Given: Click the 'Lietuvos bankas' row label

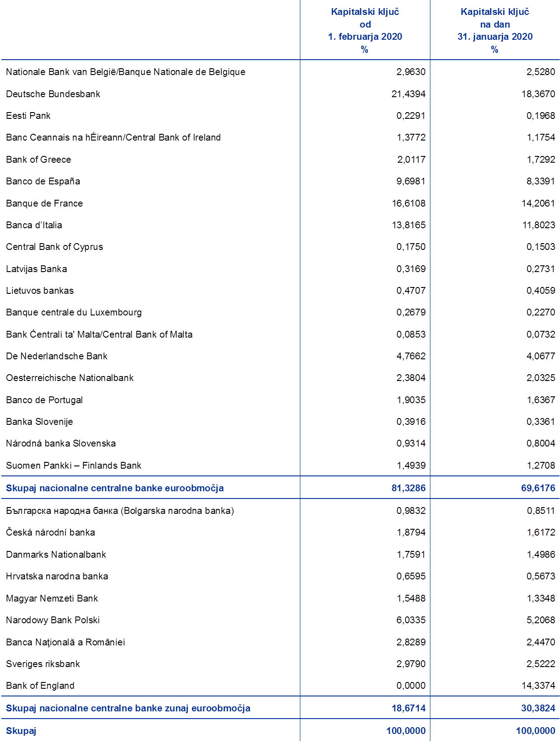Looking at the screenshot, I should [x=40, y=291].
